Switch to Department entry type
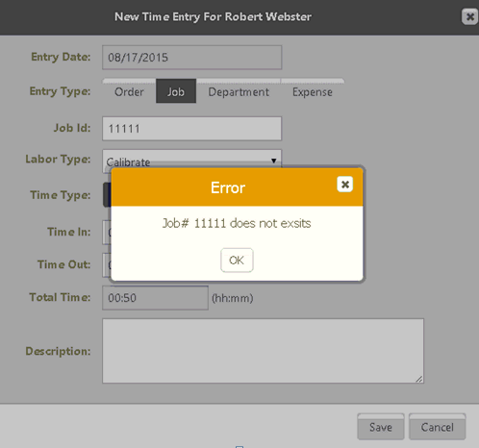Viewport: 479px width, 448px height. [x=239, y=92]
